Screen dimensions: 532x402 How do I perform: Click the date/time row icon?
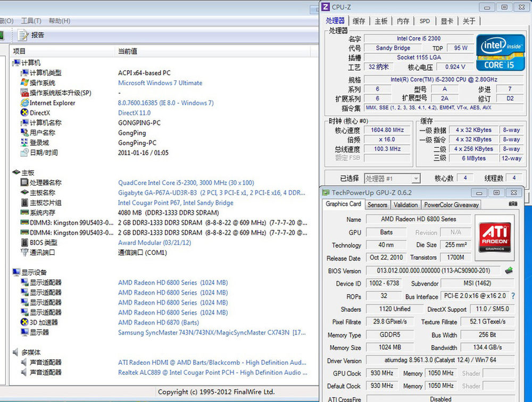point(24,152)
